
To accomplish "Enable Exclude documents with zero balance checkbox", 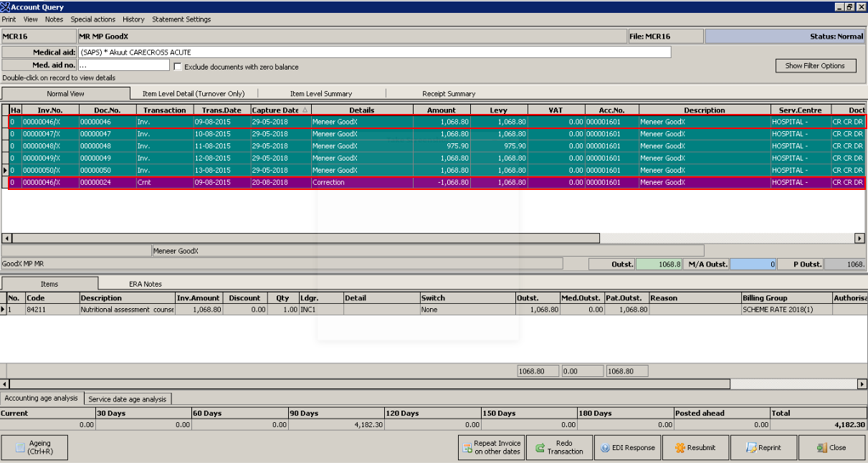I will coord(178,67).
